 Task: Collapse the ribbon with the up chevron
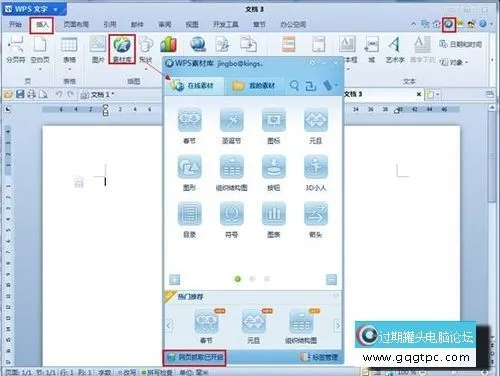(x=414, y=24)
